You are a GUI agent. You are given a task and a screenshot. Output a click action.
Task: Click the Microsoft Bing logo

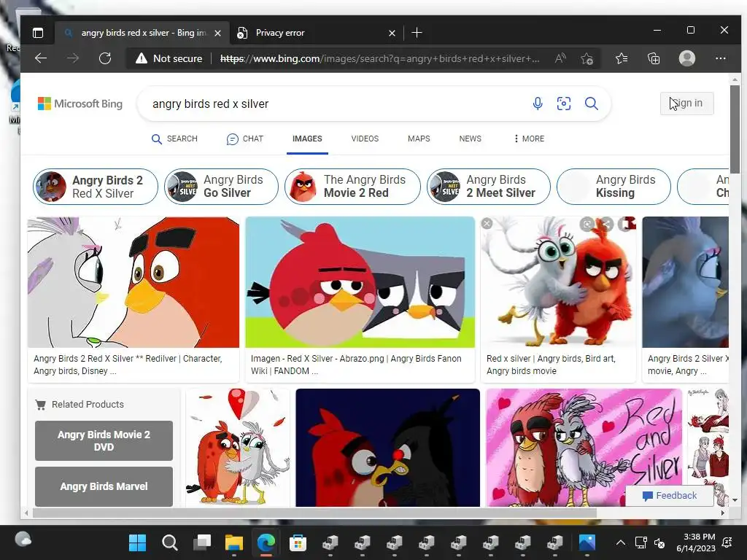[80, 104]
